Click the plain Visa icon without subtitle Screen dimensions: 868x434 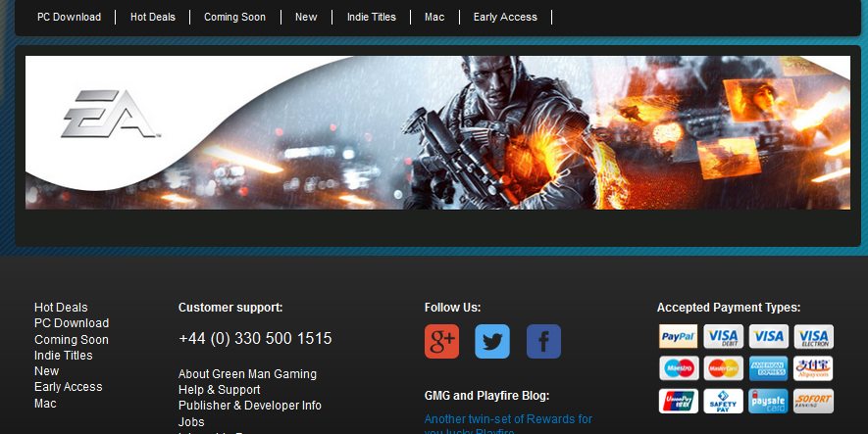768,336
